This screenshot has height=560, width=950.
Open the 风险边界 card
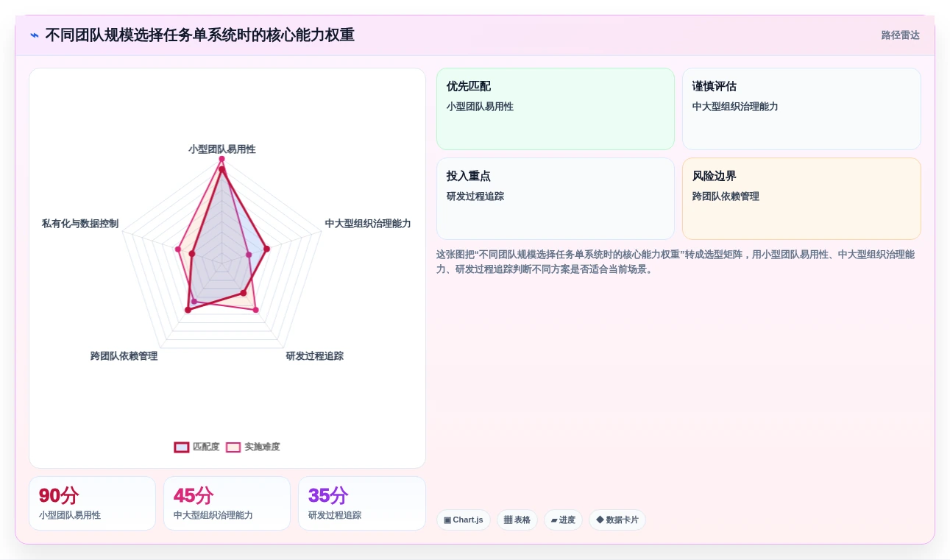pyautogui.click(x=801, y=199)
